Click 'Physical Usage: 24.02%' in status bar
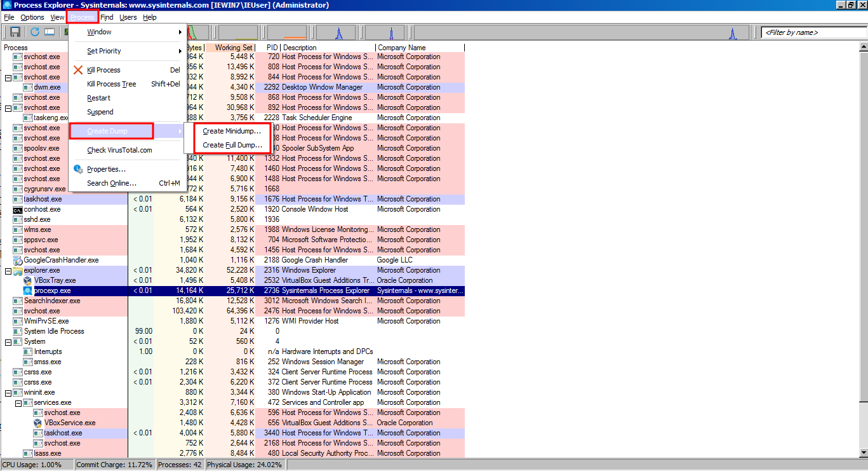Image resolution: width=868 pixels, height=471 pixels. 244,465
